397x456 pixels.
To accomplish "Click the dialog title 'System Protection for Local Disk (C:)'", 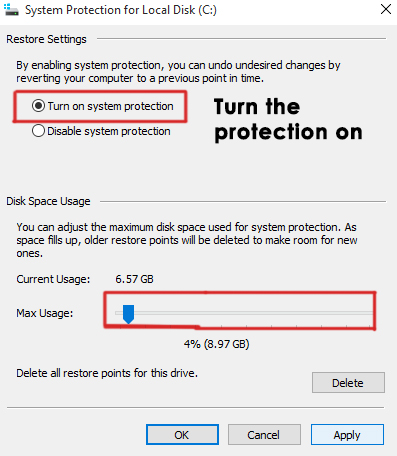I will [x=121, y=10].
